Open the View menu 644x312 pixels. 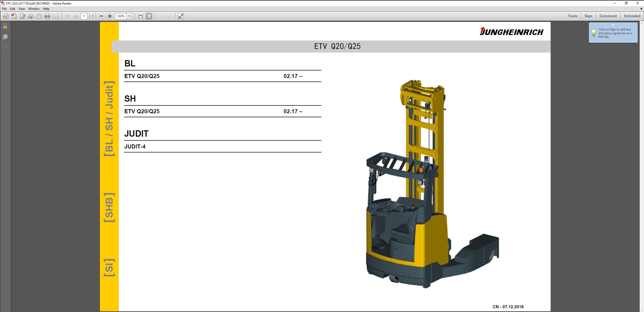[22, 9]
